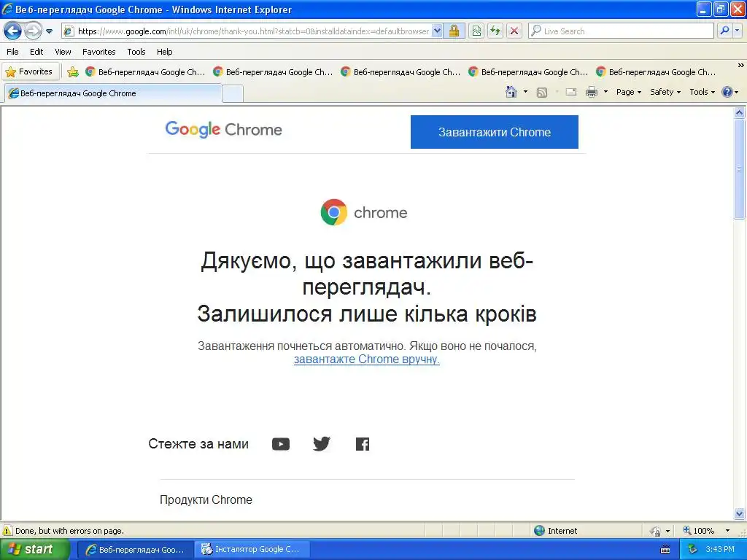Image resolution: width=747 pixels, height=560 pixels.
Task: Click the page error warning icon
Action: pos(7,531)
